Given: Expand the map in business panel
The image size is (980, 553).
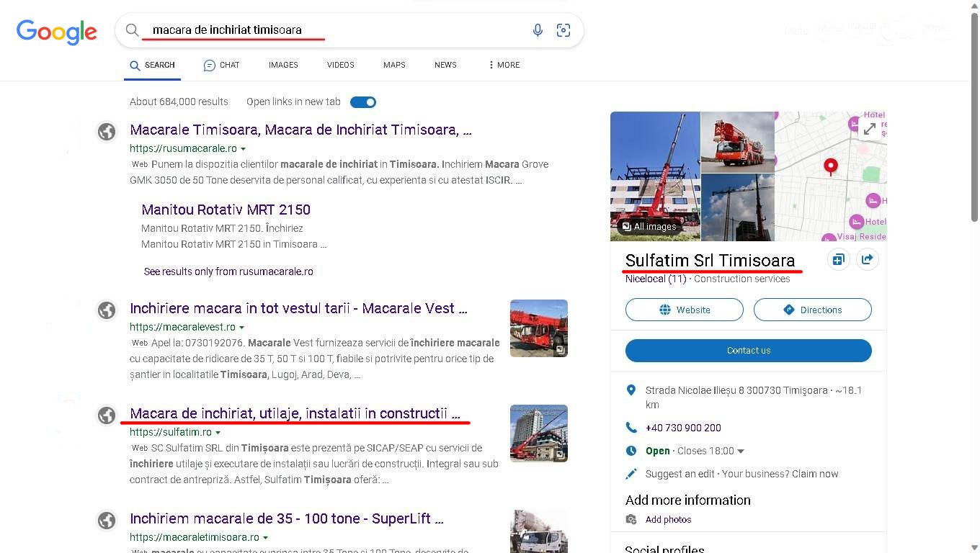Looking at the screenshot, I should (870, 129).
